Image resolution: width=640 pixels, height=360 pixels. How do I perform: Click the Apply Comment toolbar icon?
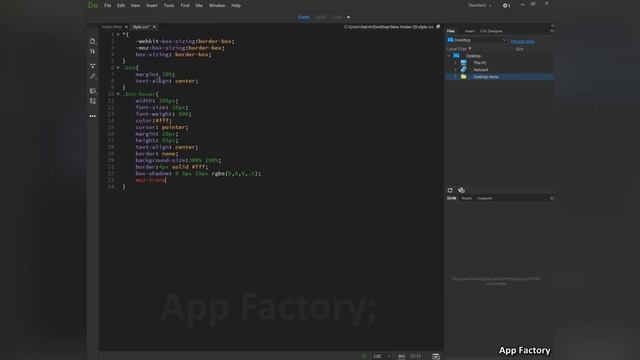pos(93,91)
